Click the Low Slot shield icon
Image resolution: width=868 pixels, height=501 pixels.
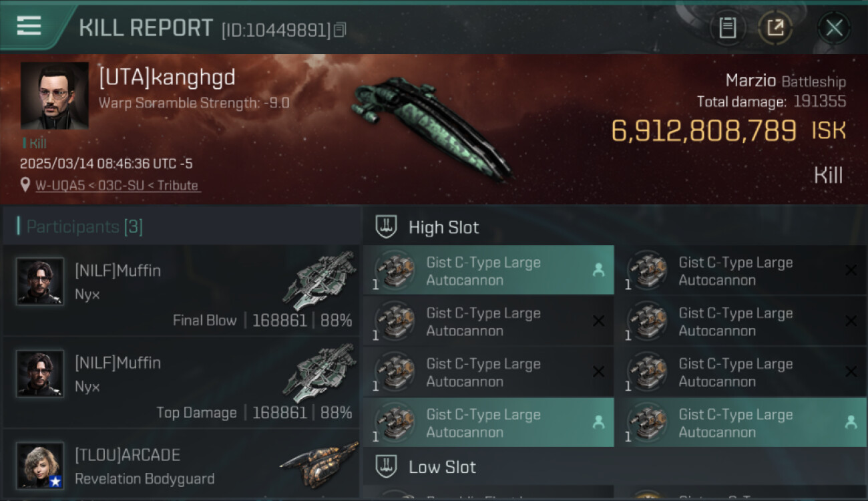pyautogui.click(x=386, y=467)
